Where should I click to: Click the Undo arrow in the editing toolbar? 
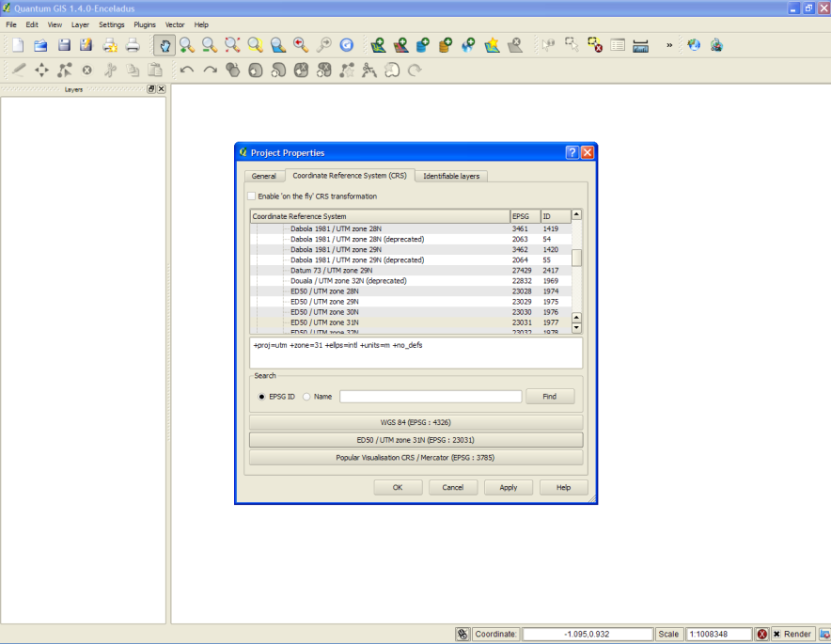coord(186,70)
